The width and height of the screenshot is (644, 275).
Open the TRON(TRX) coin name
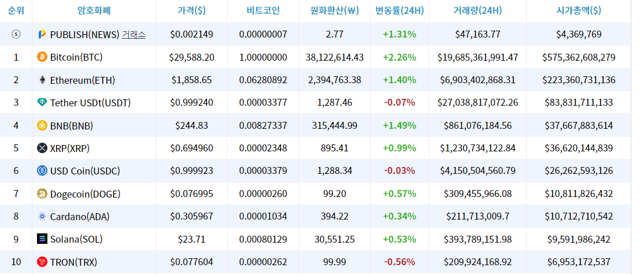73,262
